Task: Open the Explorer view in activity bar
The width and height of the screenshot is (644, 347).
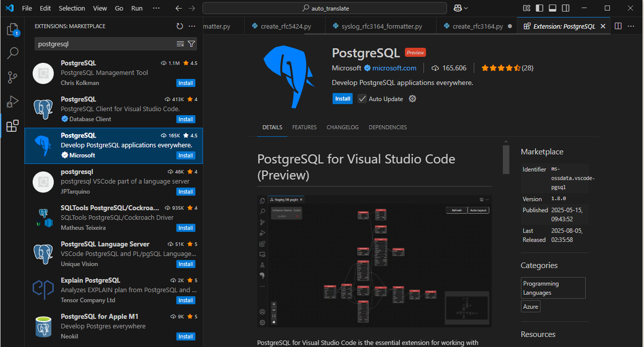Action: click(x=12, y=29)
